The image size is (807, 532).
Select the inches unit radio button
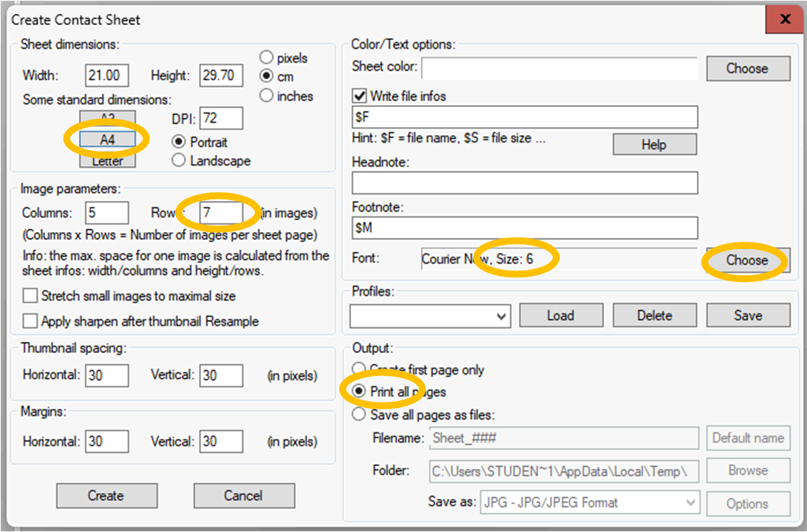click(x=266, y=96)
